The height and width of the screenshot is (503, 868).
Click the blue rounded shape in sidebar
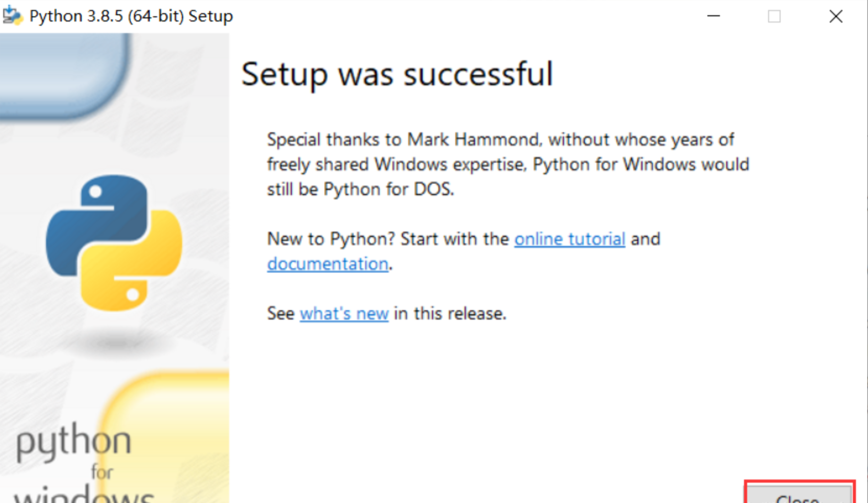point(63,73)
